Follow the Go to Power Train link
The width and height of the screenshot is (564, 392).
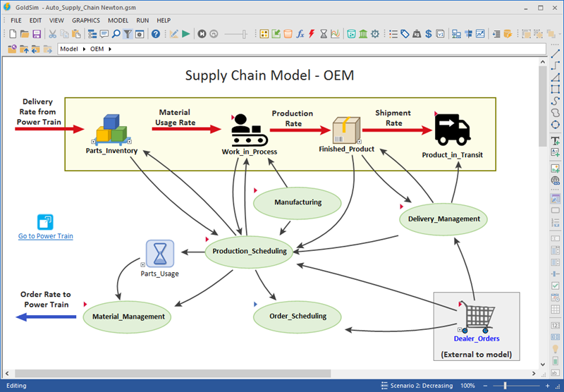pyautogui.click(x=46, y=236)
